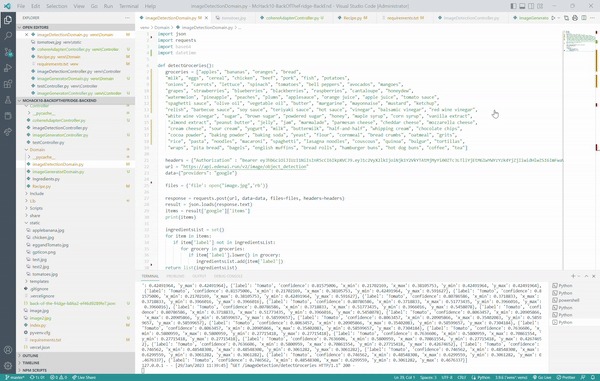Screen dimensions: 600x381
Task: Expand the Include folder
Action: pyautogui.click(x=76, y=194)
